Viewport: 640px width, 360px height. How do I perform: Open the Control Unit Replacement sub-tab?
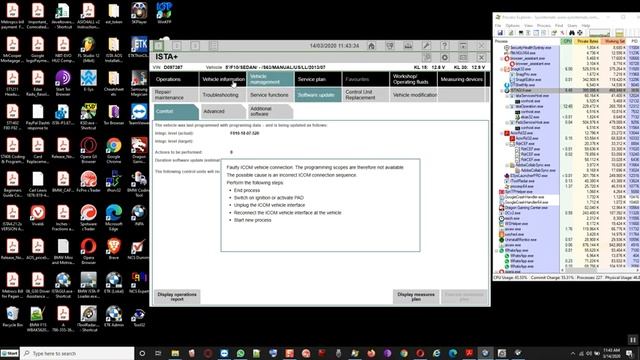[365, 95]
